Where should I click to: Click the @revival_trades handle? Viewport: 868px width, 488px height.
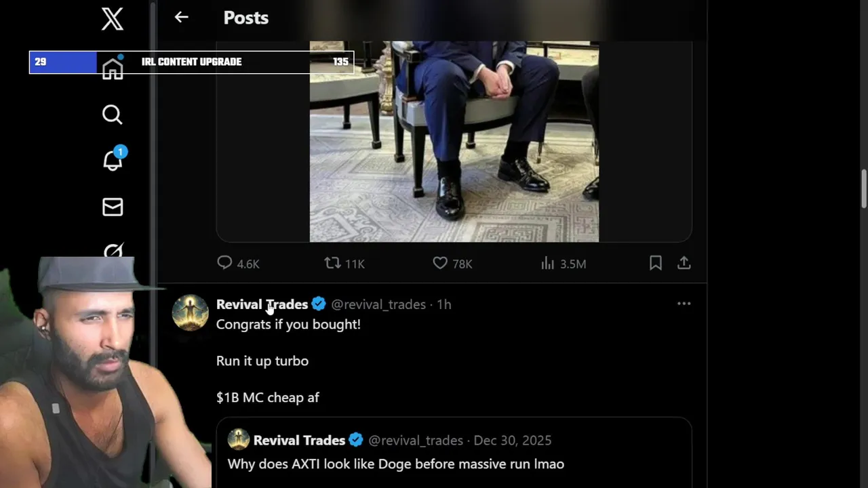[378, 304]
